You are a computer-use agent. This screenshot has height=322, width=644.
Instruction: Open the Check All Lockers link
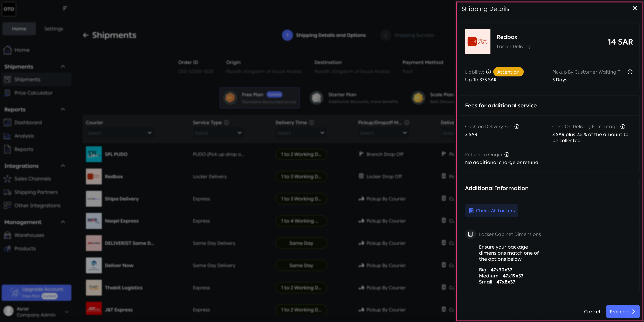coord(492,211)
